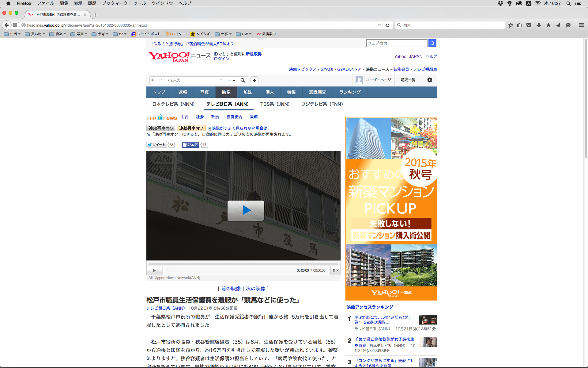Turn on 連続再生オン continuous playback

click(161, 128)
